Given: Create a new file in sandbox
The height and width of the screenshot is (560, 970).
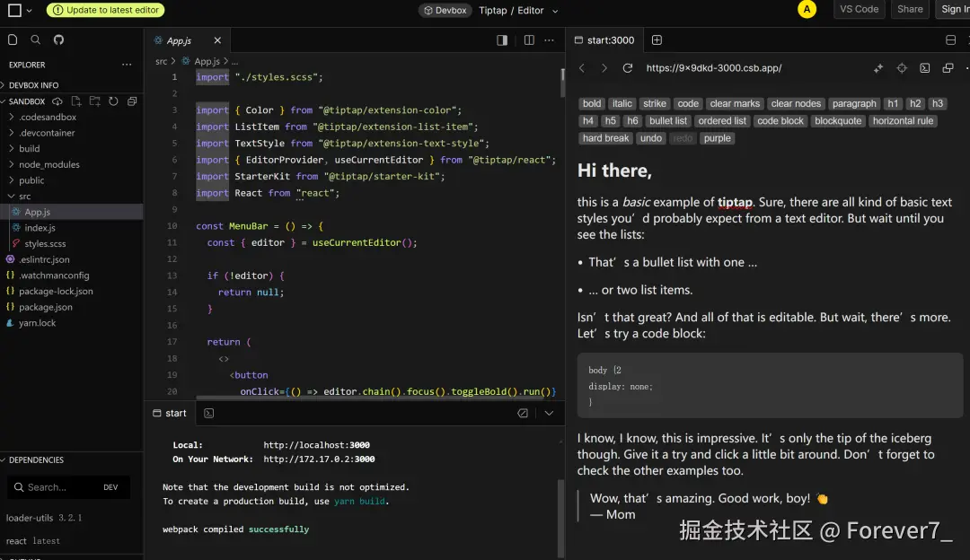Looking at the screenshot, I should click(76, 101).
